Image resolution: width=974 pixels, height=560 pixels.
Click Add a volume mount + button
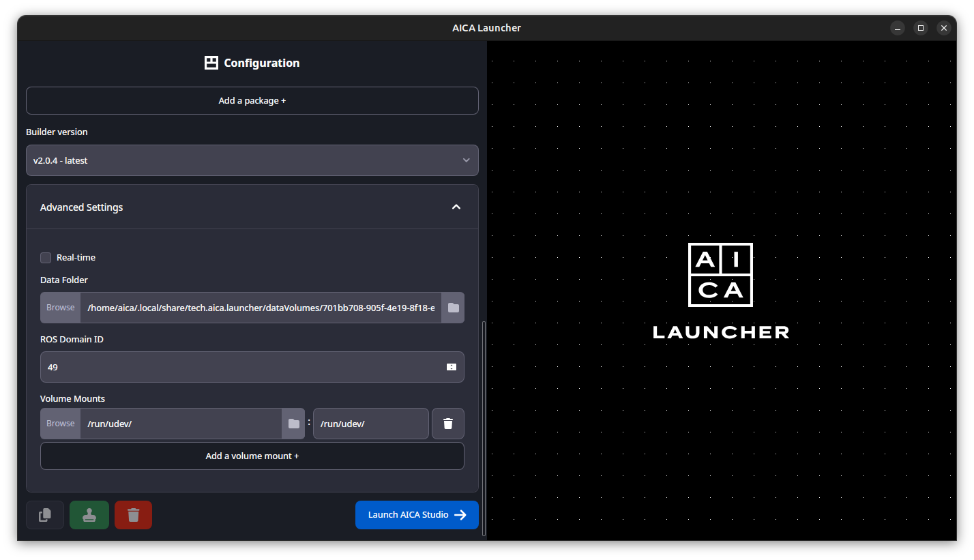(252, 456)
